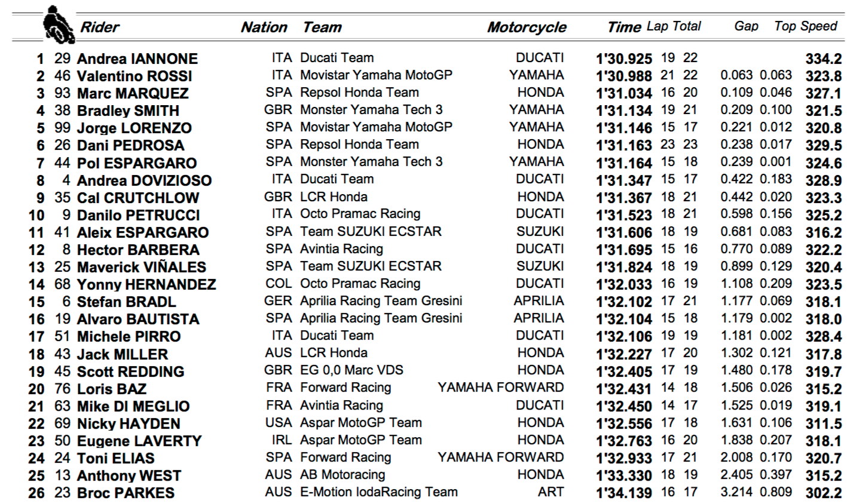847x504 pixels.
Task: Click the Gap column header
Action: tap(746, 26)
